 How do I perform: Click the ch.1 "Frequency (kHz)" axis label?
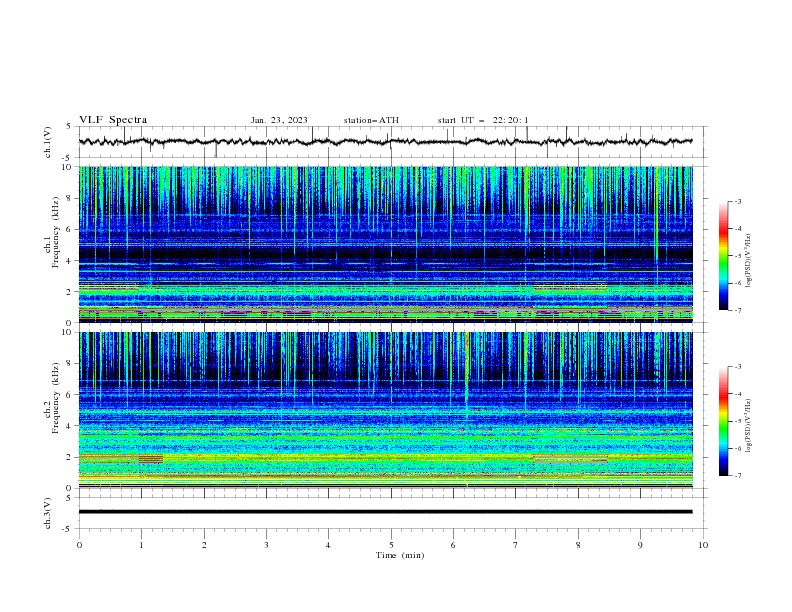click(x=55, y=233)
